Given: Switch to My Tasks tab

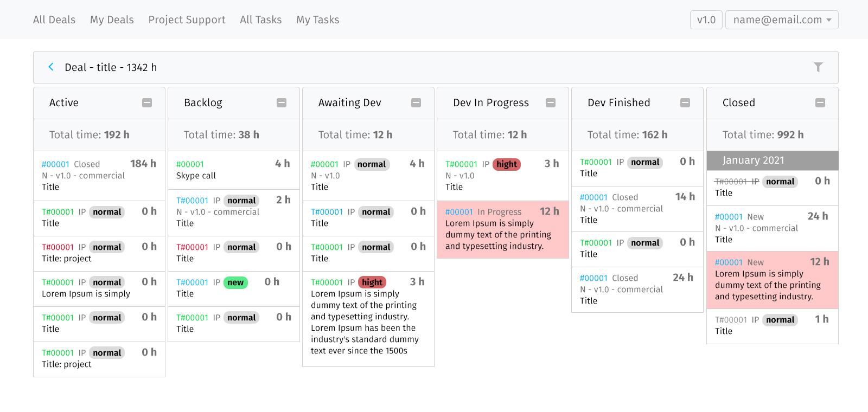Looking at the screenshot, I should (317, 20).
